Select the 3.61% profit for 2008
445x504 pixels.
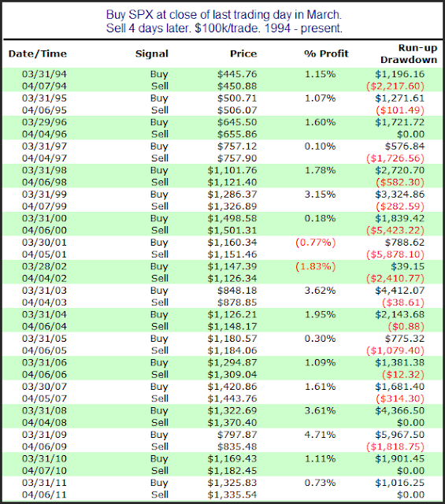coord(321,411)
